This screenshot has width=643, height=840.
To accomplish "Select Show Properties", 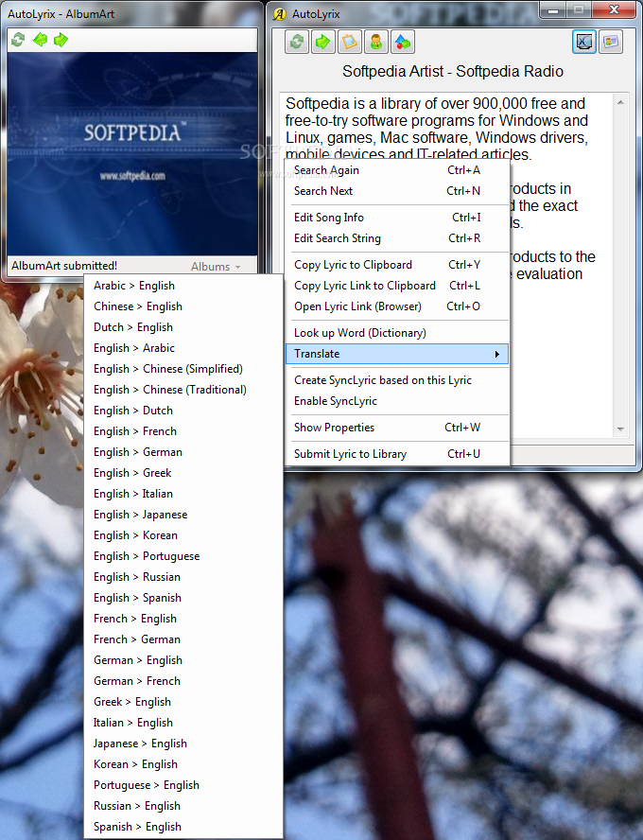I will (397, 428).
